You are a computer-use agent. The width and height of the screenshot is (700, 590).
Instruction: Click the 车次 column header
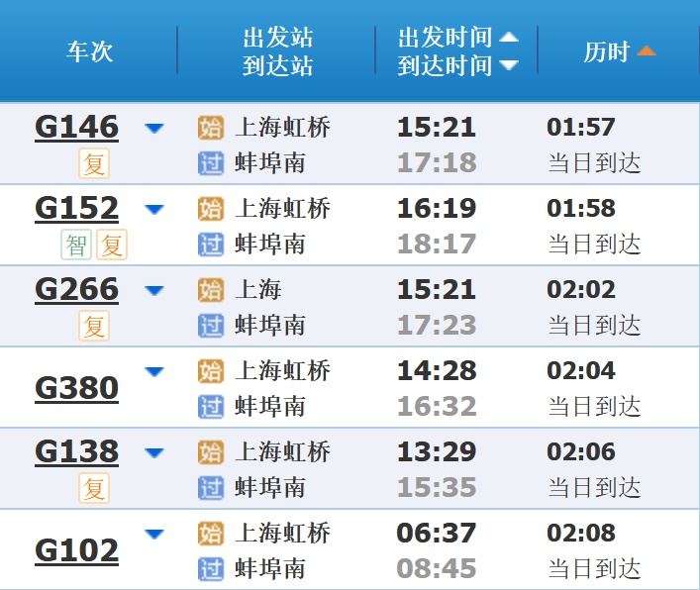point(90,51)
